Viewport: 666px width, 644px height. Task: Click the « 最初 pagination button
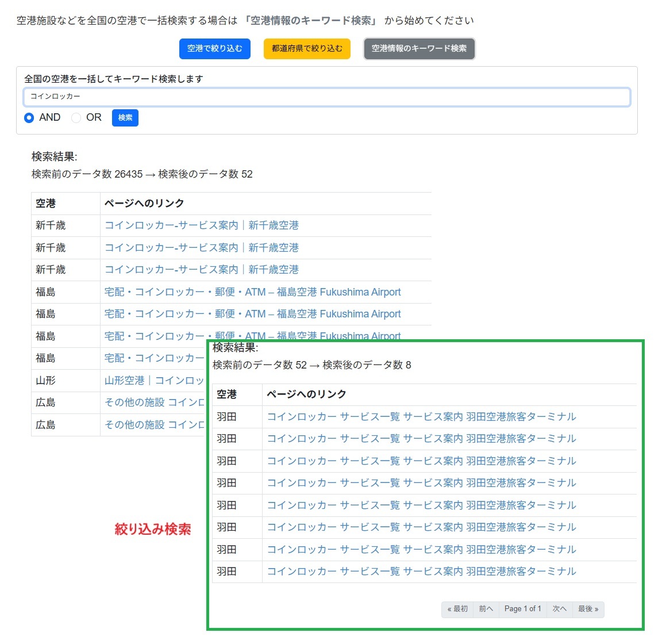(x=457, y=609)
